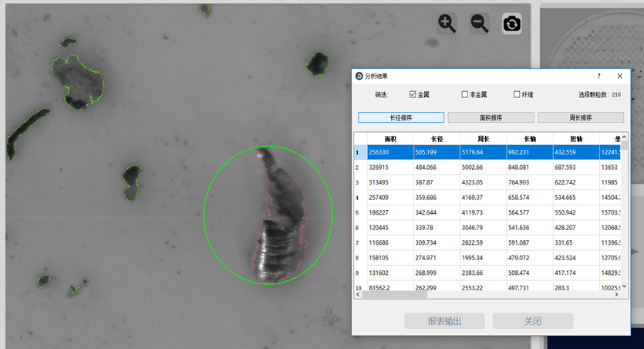The image size is (644, 349).
Task: Close the 分析结果 dialog with the X
Action: (x=619, y=76)
